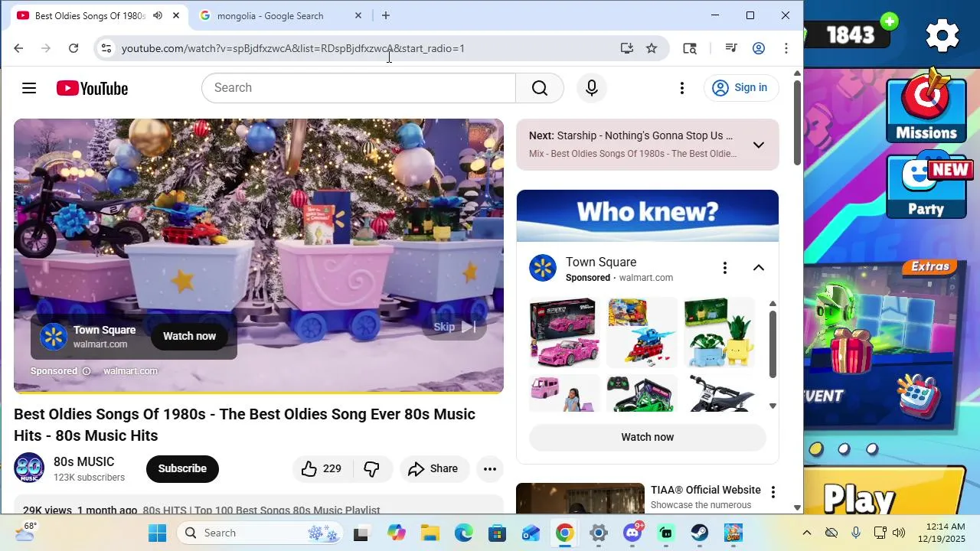This screenshot has height=551, width=980.
Task: Click Watch now under the product grid
Action: (x=647, y=437)
